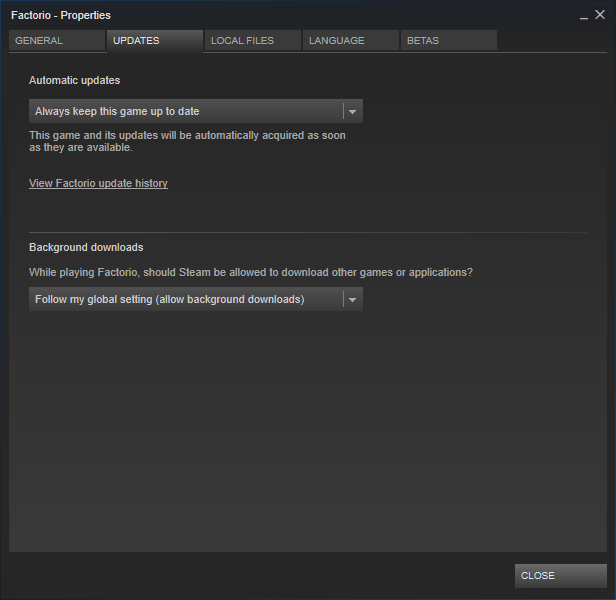This screenshot has height=600, width=616.
Task: Expand the background downloads dropdown arrow
Action: click(x=352, y=299)
